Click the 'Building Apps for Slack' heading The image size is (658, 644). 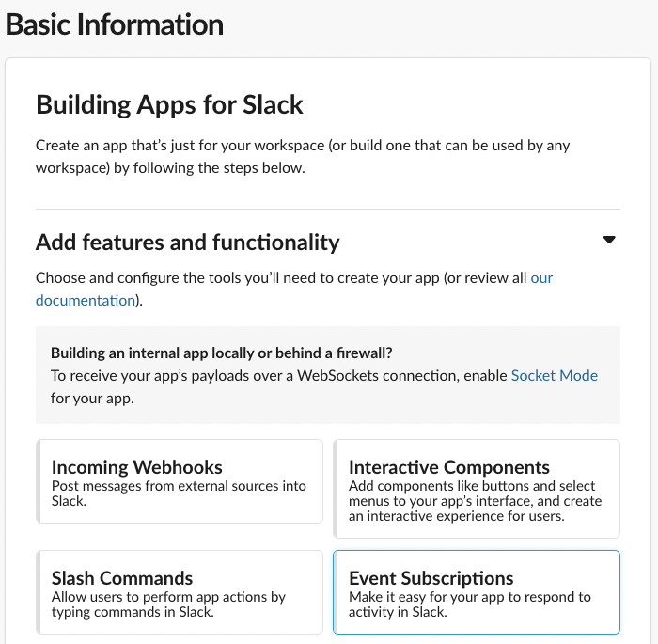169,104
